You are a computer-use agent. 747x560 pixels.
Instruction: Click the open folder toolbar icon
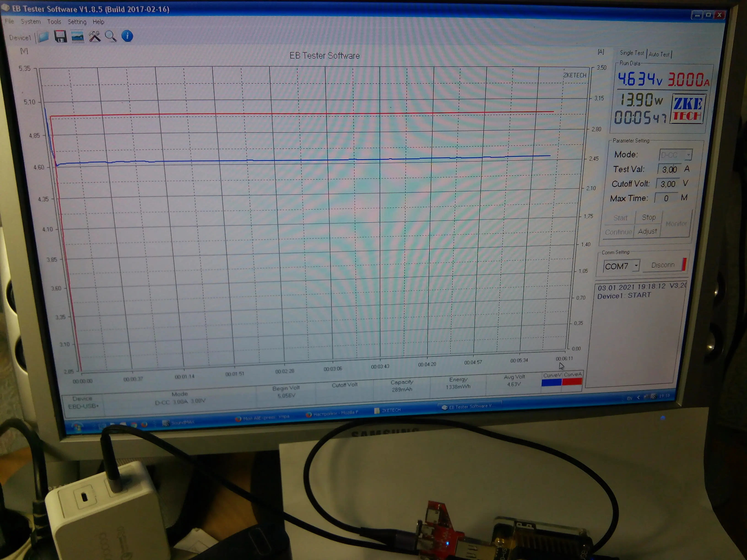tap(43, 37)
